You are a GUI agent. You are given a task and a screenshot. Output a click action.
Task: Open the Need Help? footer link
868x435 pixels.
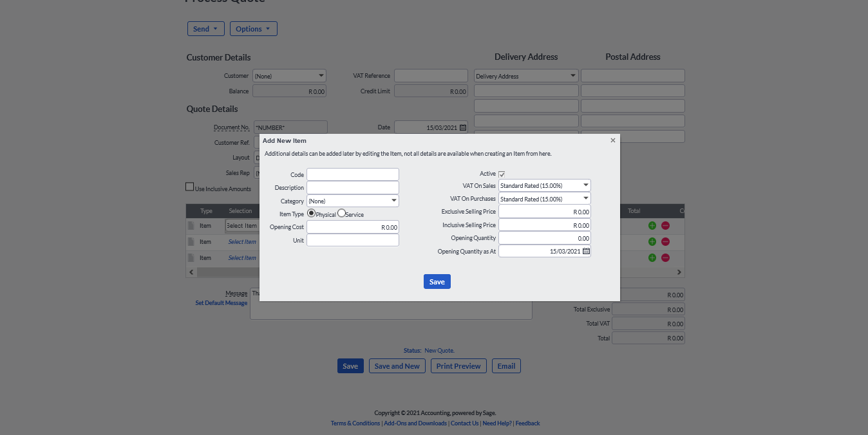coord(497,423)
